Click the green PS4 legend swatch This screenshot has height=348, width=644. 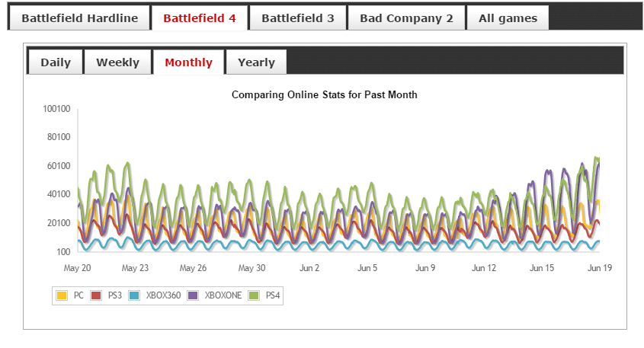pyautogui.click(x=253, y=295)
